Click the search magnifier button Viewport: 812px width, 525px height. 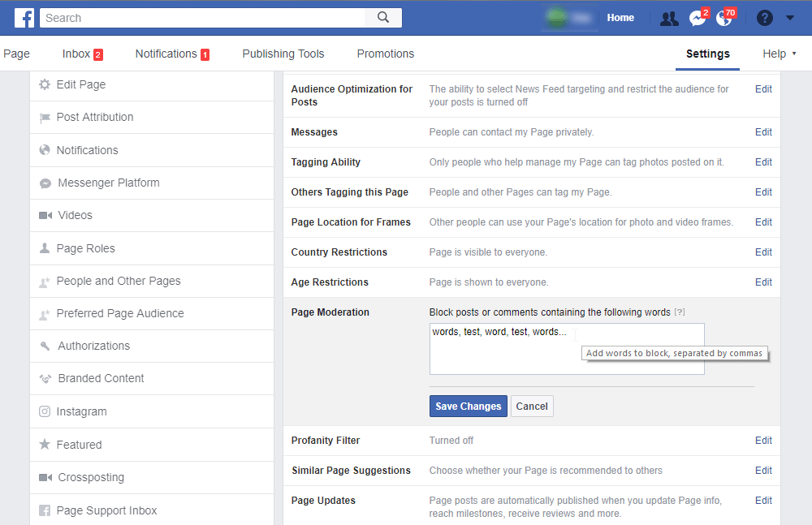383,18
